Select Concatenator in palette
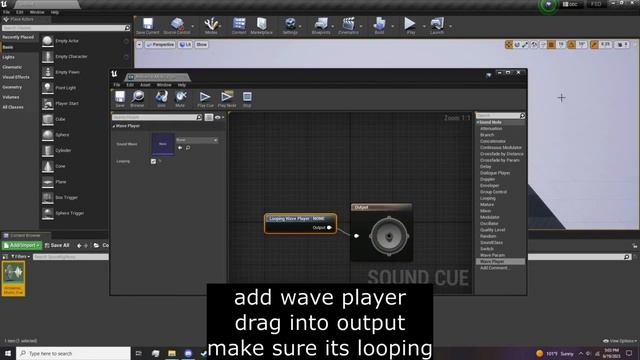Viewport: 640px width, 360px height. click(493, 141)
